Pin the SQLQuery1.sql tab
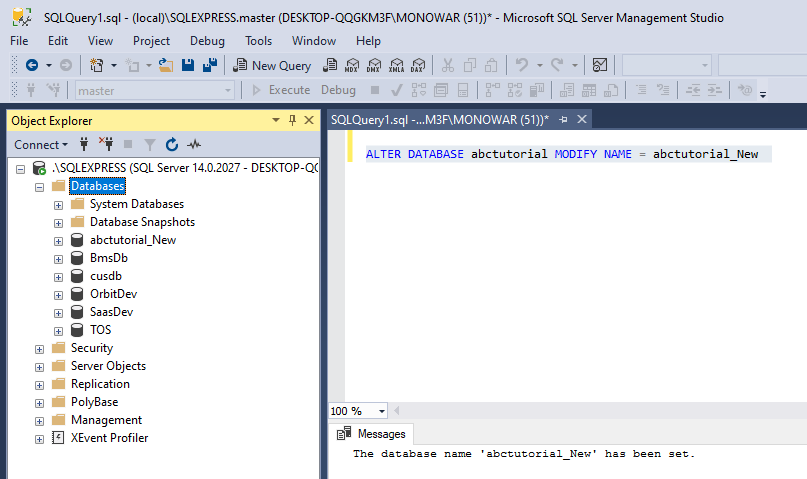This screenshot has width=807, height=479. (564, 120)
